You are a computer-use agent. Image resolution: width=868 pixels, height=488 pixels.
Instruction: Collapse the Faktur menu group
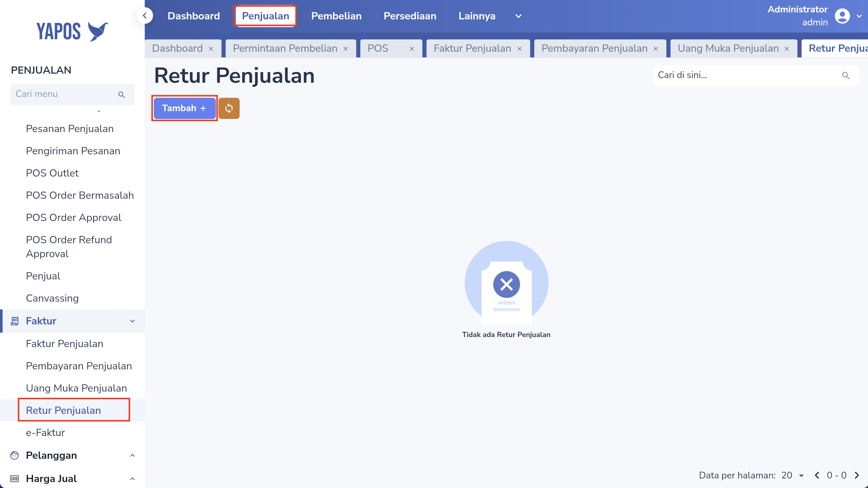[132, 321]
